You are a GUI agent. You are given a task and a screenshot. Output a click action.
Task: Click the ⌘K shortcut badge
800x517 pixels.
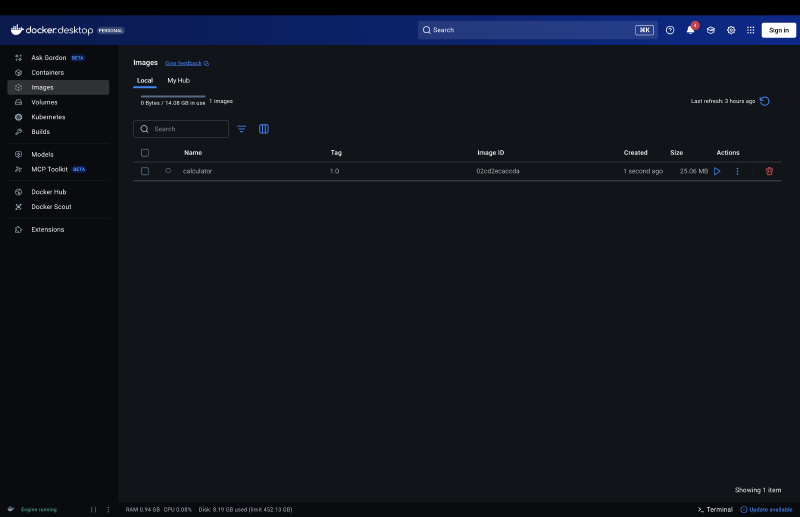coord(644,30)
